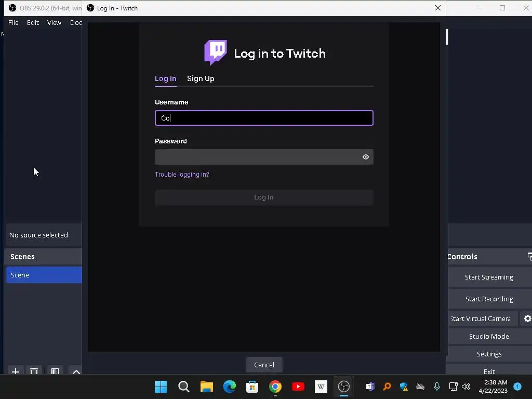
Task: Open the File menu in OBS
Action: pos(14,22)
